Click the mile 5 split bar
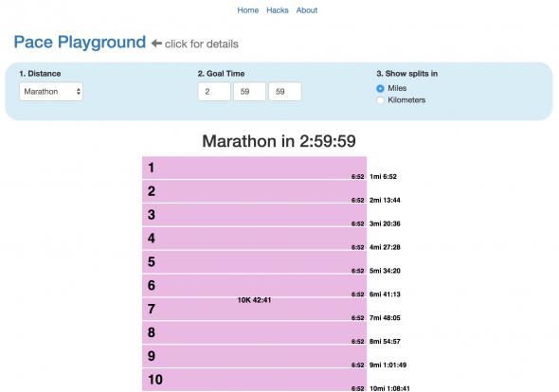This screenshot has width=559, height=392. click(x=254, y=262)
